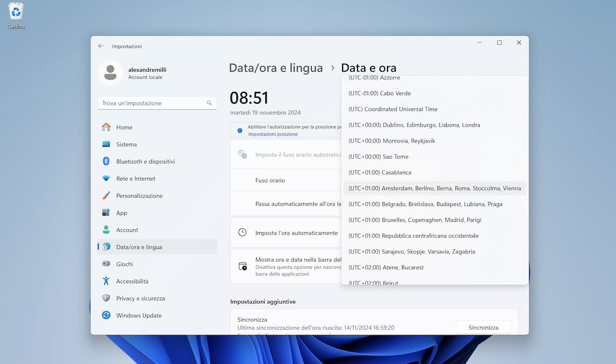The image size is (616, 364).
Task: Open Personalizzazione section
Action: click(157, 196)
